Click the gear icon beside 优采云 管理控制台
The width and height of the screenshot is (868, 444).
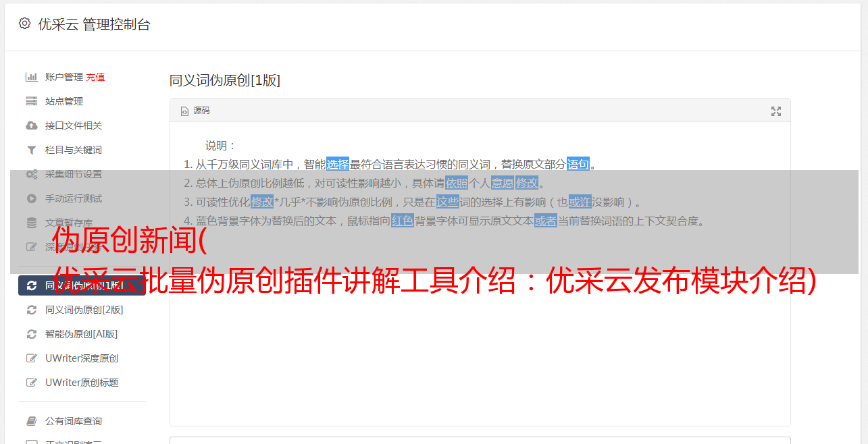(x=25, y=24)
